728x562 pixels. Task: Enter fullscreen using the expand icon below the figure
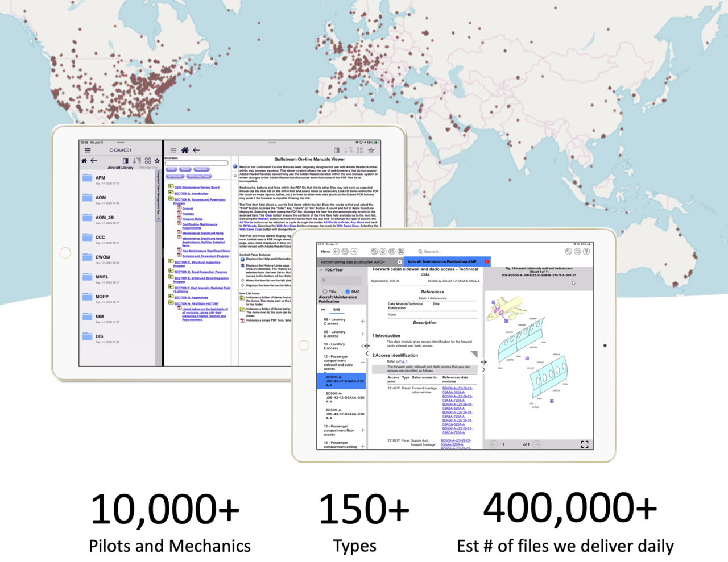pos(585,444)
